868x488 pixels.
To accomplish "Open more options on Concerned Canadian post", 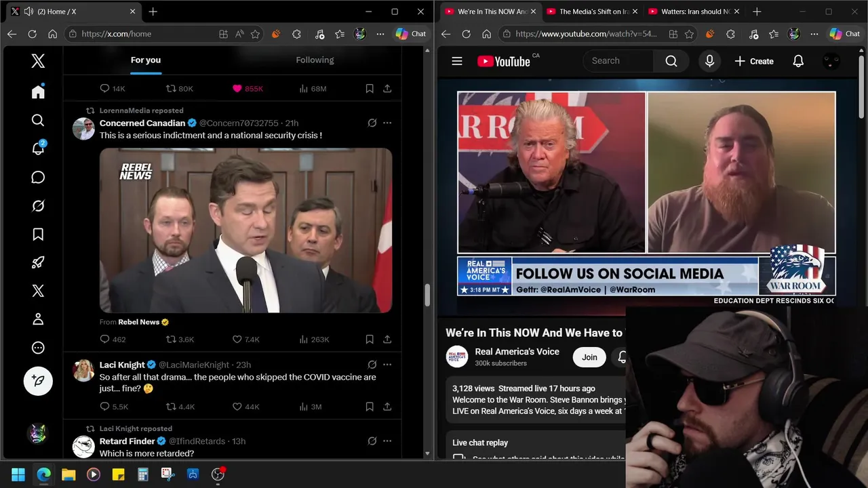I will 387,123.
